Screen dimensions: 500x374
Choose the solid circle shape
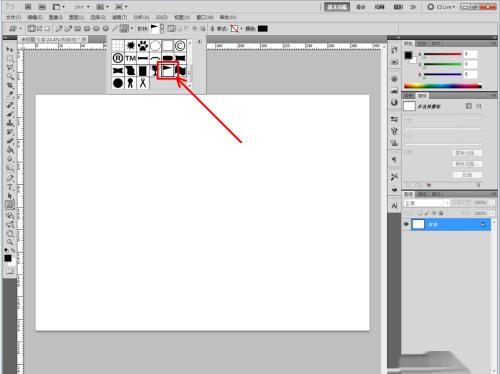(118, 83)
